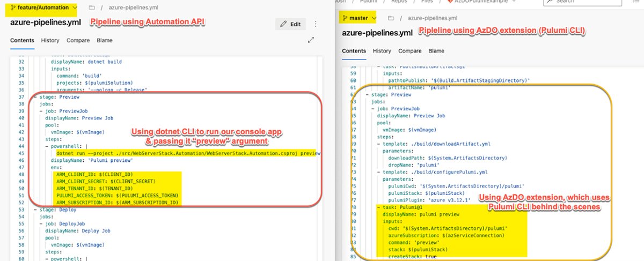Switch to Compare tab in right pane
This screenshot has width=644, height=261.
point(410,51)
